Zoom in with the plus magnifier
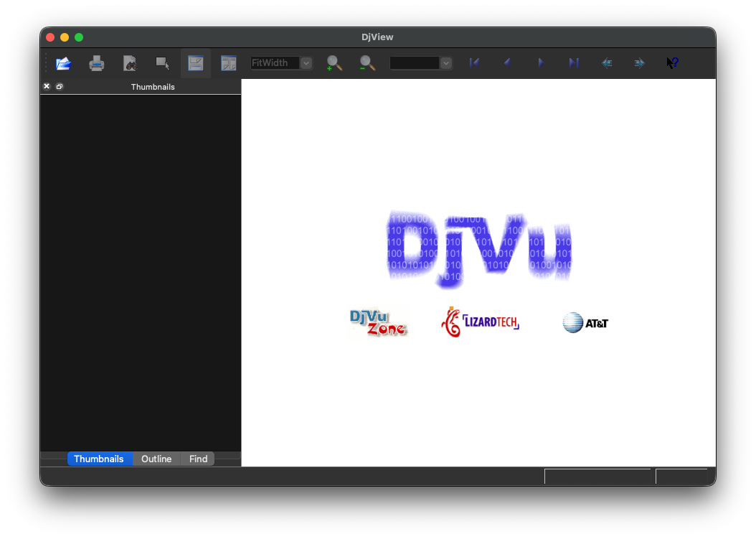Image resolution: width=756 pixels, height=539 pixels. (334, 63)
